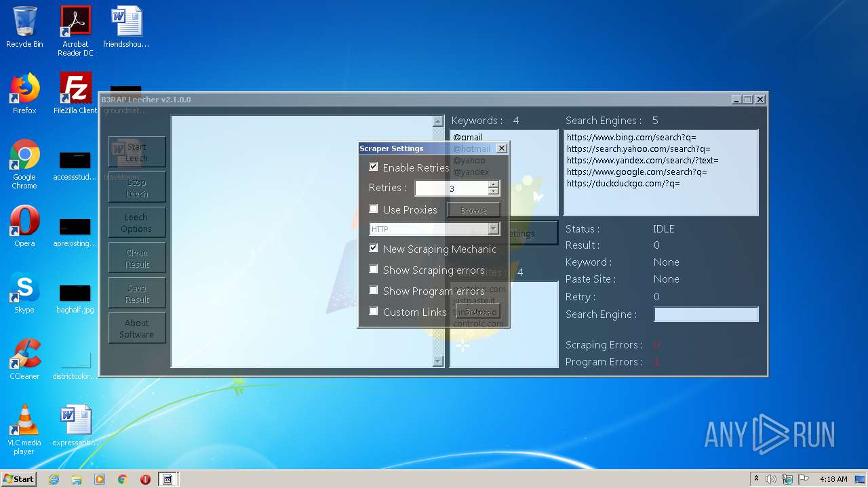Viewport: 868px width, 488px height.
Task: Open Google Chrome desktop shortcut
Action: (x=24, y=164)
